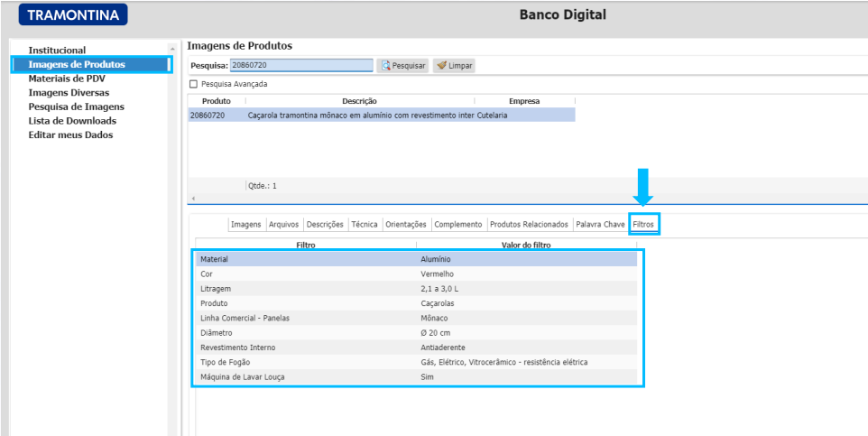Click the Tramontina logo

click(x=73, y=15)
